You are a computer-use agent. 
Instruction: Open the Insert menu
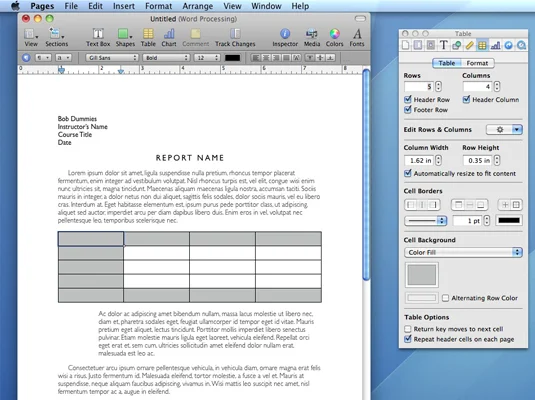pos(124,6)
